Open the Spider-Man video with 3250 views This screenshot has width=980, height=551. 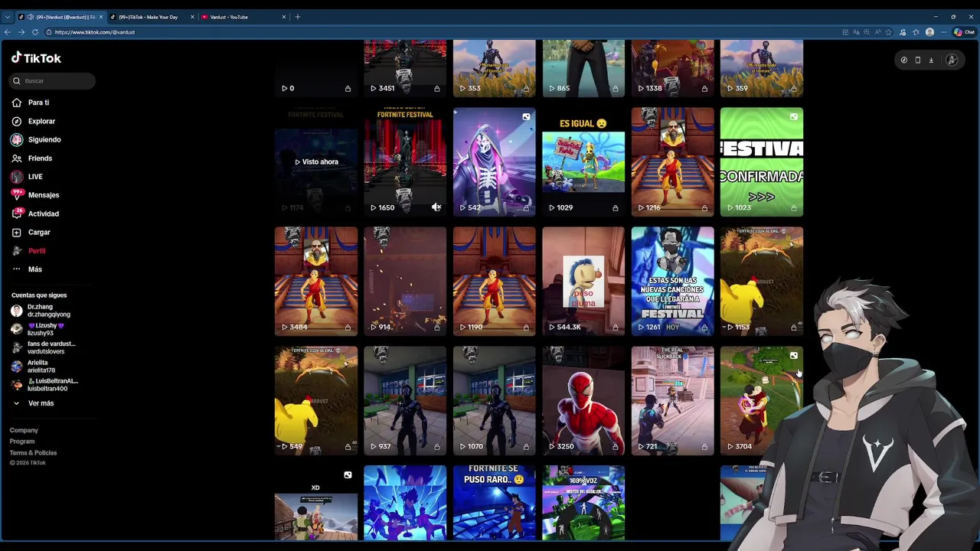coord(583,400)
